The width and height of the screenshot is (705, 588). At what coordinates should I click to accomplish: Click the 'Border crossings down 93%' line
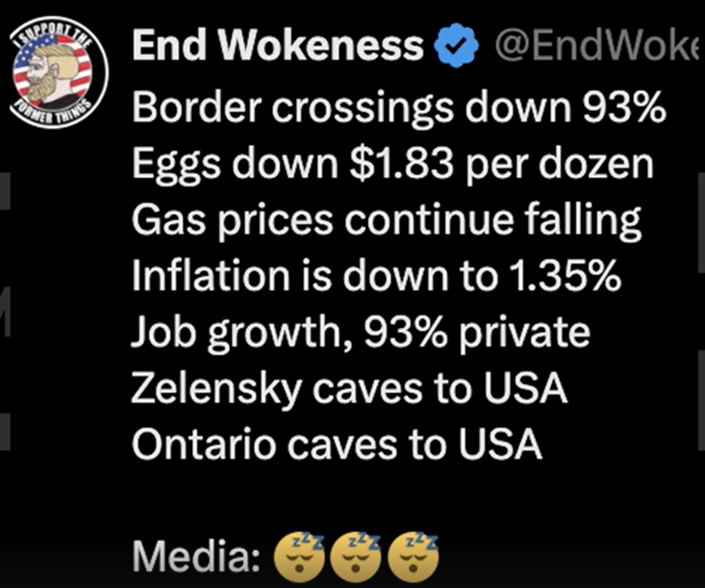[x=399, y=107]
